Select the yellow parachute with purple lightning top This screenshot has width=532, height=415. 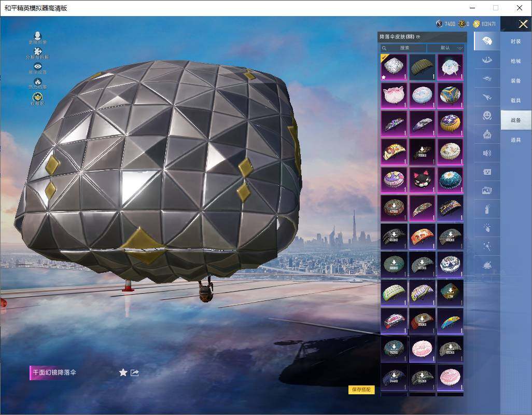coord(450,123)
